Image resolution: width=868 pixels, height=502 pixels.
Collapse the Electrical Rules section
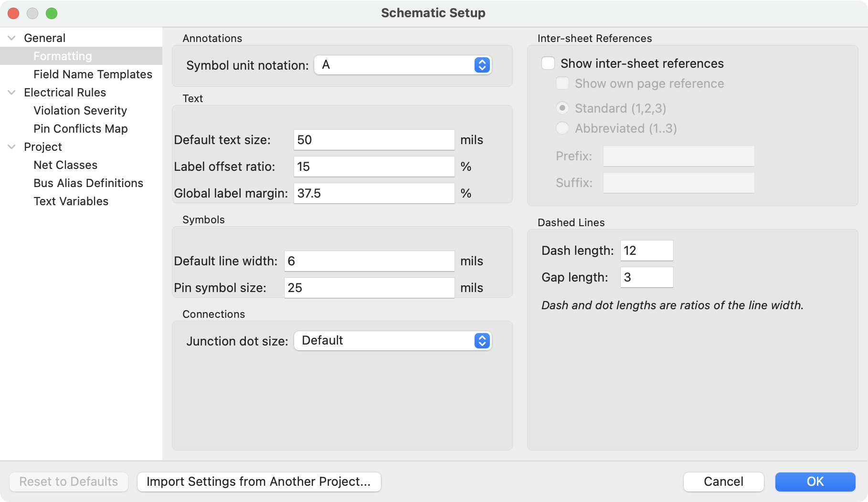(x=11, y=92)
